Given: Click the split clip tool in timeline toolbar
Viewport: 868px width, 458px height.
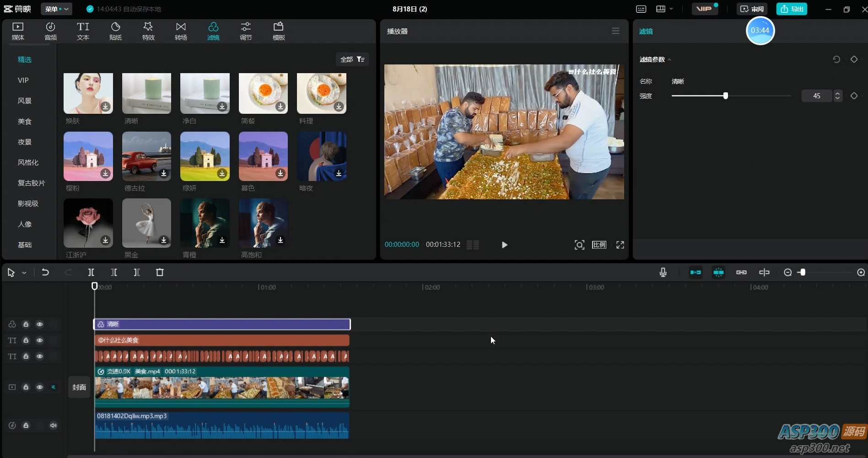Looking at the screenshot, I should pyautogui.click(x=91, y=272).
